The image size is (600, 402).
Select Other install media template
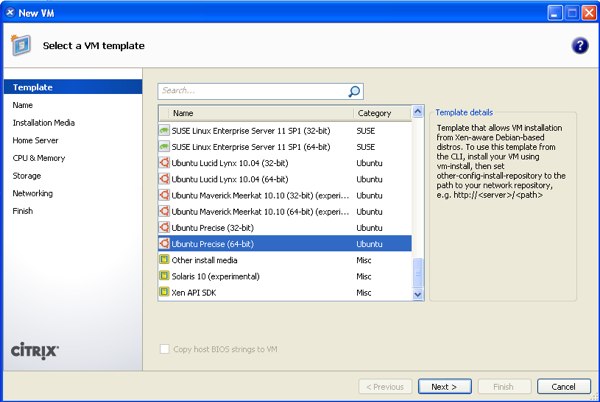[x=285, y=260]
